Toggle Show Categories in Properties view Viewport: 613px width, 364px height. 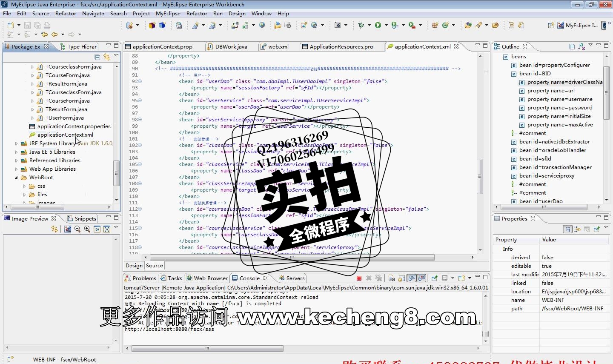[x=567, y=229]
